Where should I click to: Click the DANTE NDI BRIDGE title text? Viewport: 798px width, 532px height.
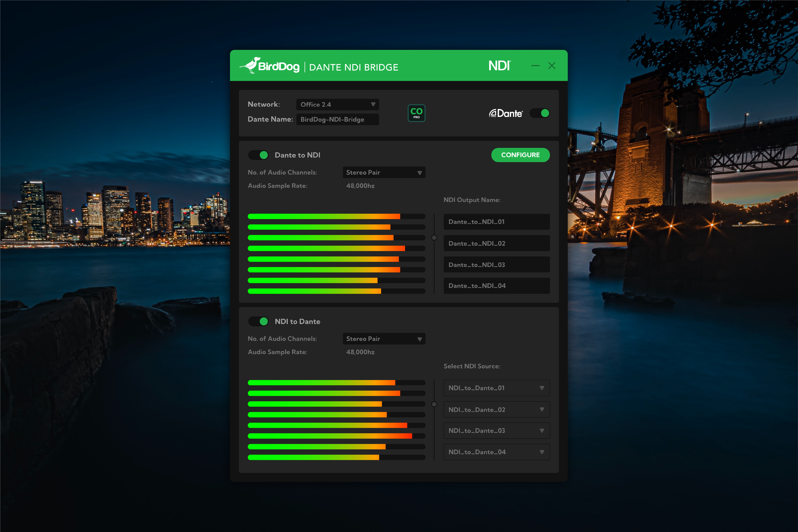[353, 67]
